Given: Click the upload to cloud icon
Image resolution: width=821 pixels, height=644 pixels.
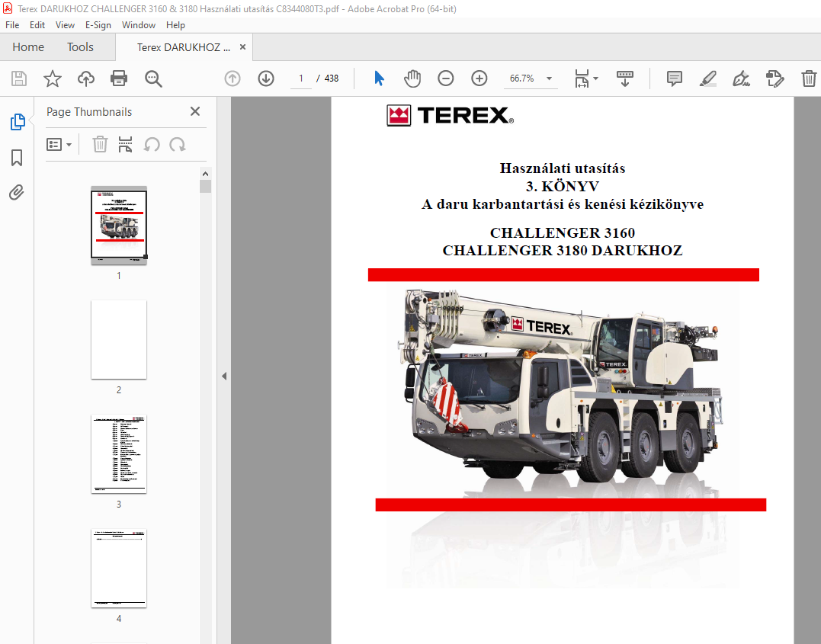Looking at the screenshot, I should tap(86, 78).
